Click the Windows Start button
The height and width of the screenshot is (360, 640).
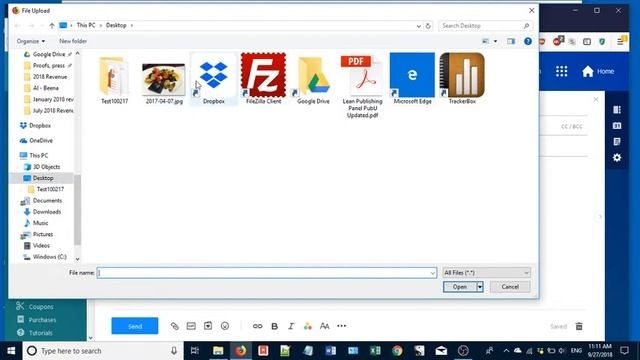pyautogui.click(x=11, y=351)
